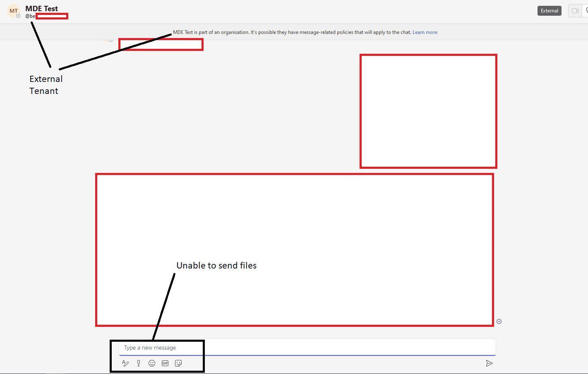Open the emoji picker
Image resolution: width=588 pixels, height=374 pixels.
152,363
